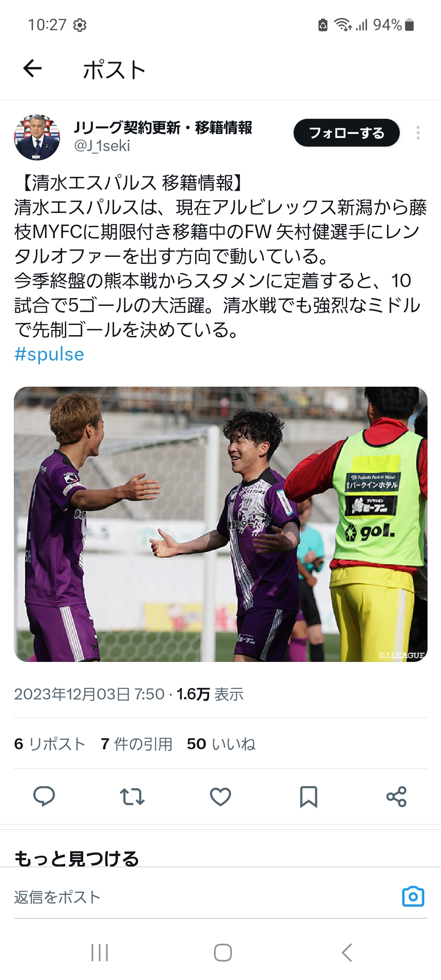The image size is (441, 980).
Task: Open the three-dot post options menu
Action: [418, 133]
